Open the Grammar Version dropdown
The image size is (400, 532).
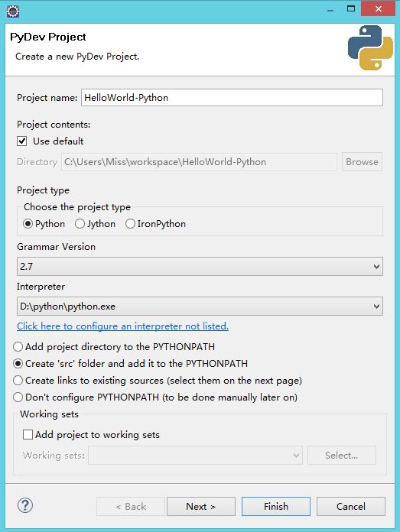pyautogui.click(x=200, y=267)
